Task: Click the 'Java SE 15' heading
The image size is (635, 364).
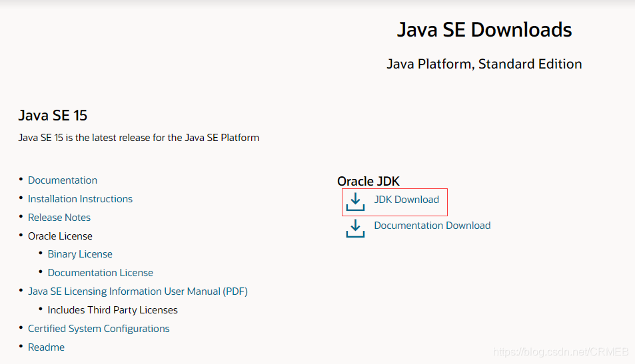Action: pyautogui.click(x=53, y=115)
